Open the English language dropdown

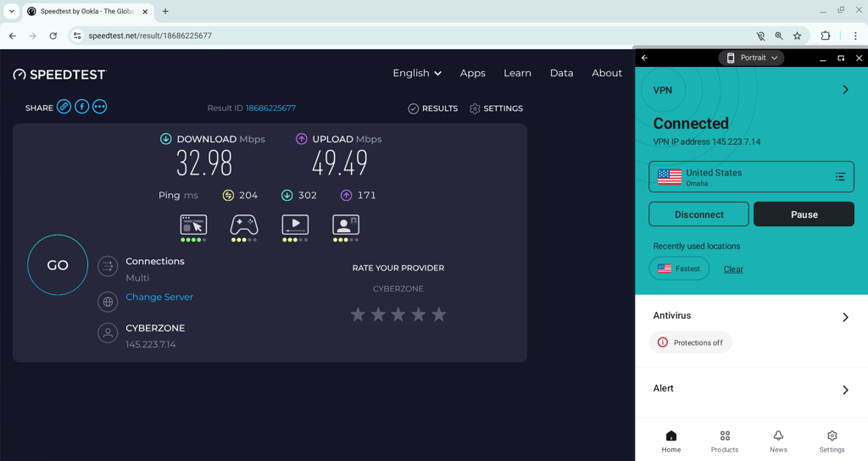[417, 73]
